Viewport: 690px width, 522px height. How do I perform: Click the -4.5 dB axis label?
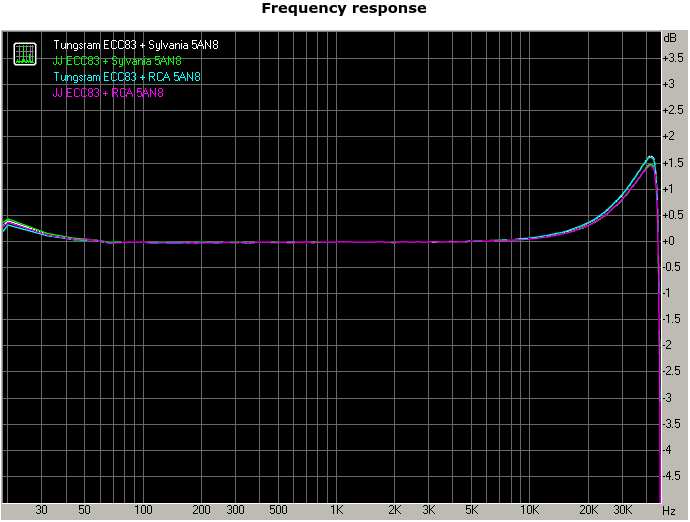(x=673, y=475)
